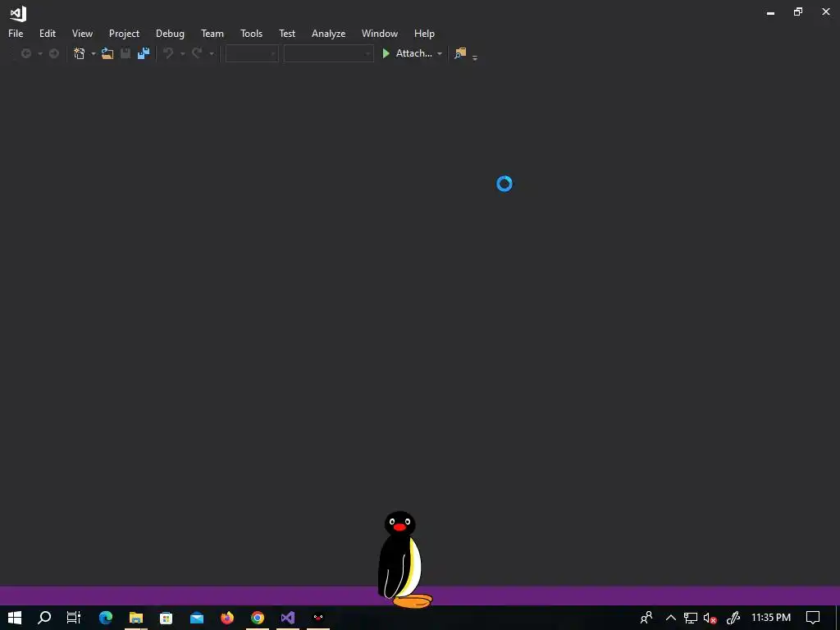Viewport: 840px width, 630px height.
Task: Open the Analyze menu
Action: coord(328,33)
